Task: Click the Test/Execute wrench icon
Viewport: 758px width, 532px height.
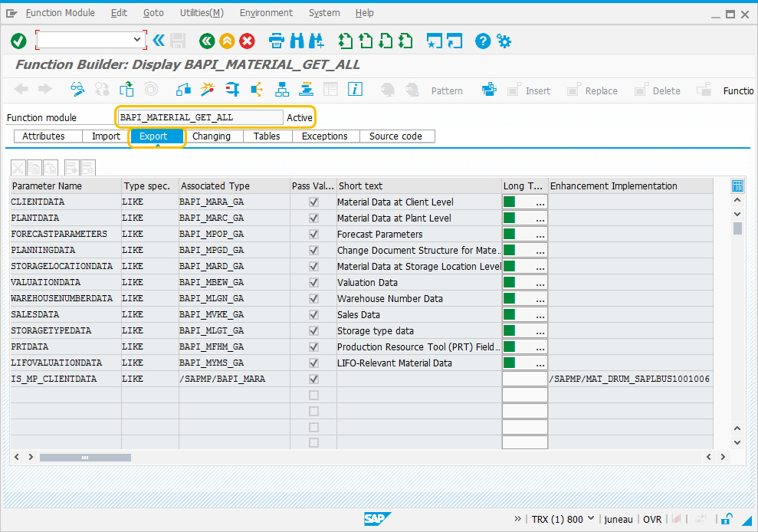Action: (x=232, y=90)
